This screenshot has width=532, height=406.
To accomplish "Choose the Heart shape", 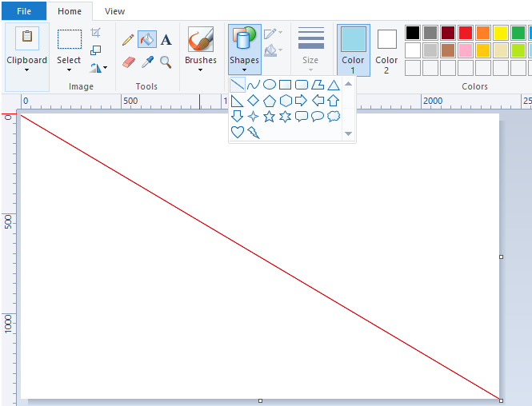I will (237, 132).
